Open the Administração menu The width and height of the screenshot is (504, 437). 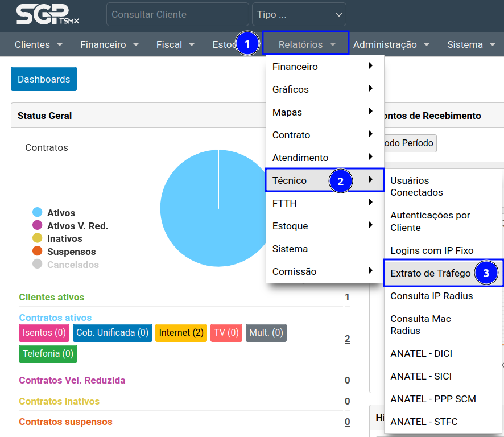(391, 44)
